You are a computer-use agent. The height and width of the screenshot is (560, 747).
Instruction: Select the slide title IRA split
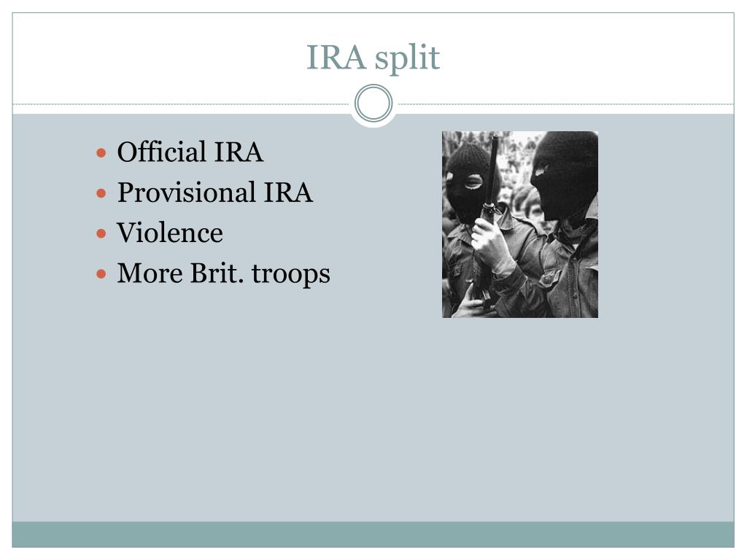tap(373, 58)
